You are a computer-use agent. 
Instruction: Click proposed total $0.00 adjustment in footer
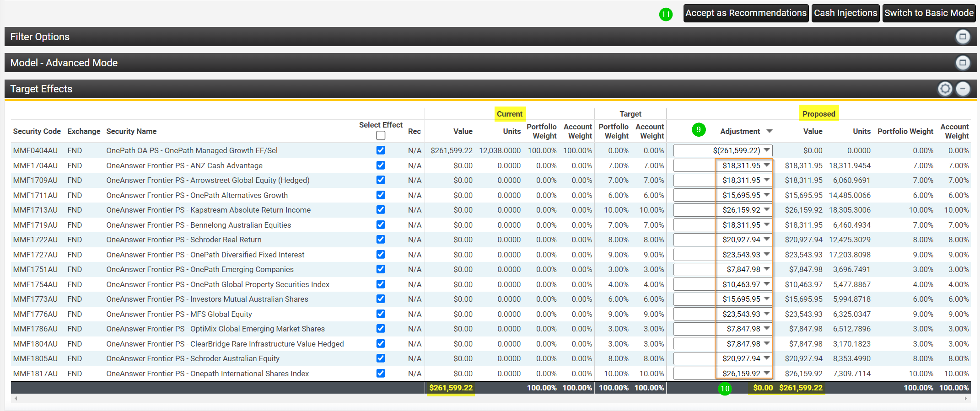(x=763, y=388)
